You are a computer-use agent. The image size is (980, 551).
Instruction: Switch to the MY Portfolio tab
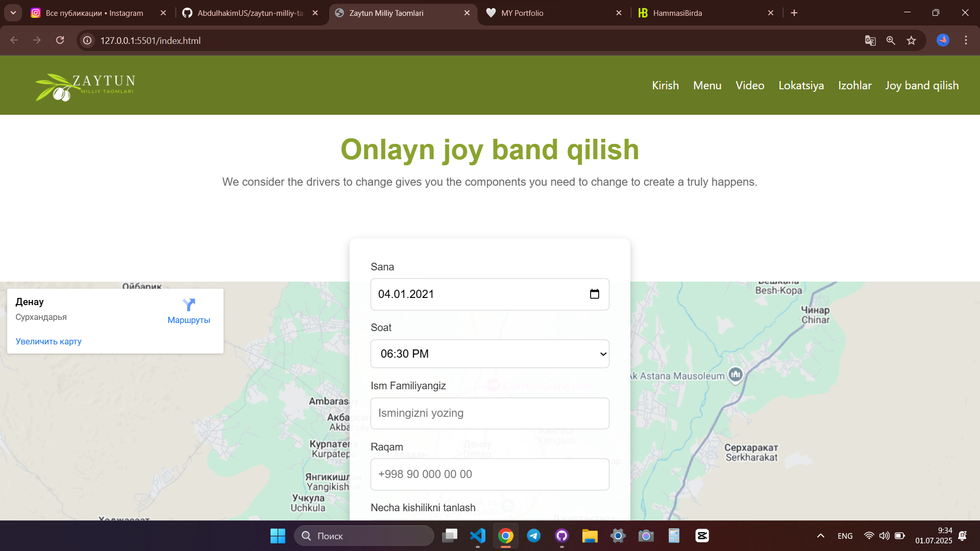(551, 13)
